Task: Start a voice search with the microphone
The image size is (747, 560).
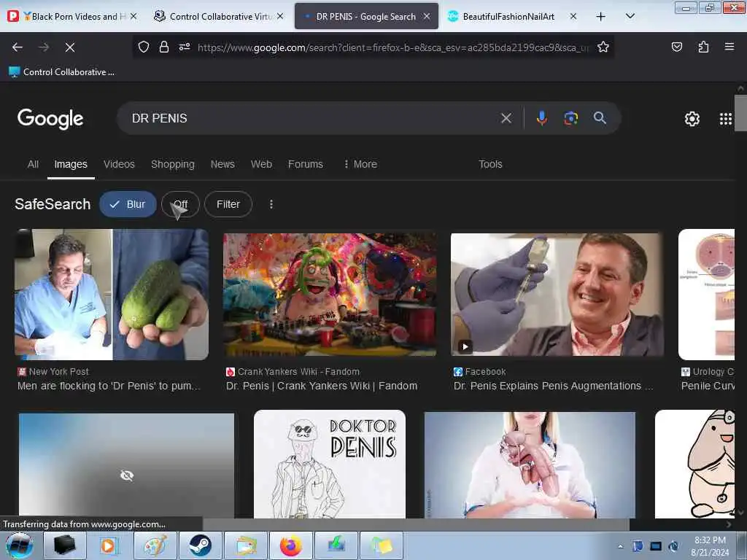Action: [x=541, y=118]
